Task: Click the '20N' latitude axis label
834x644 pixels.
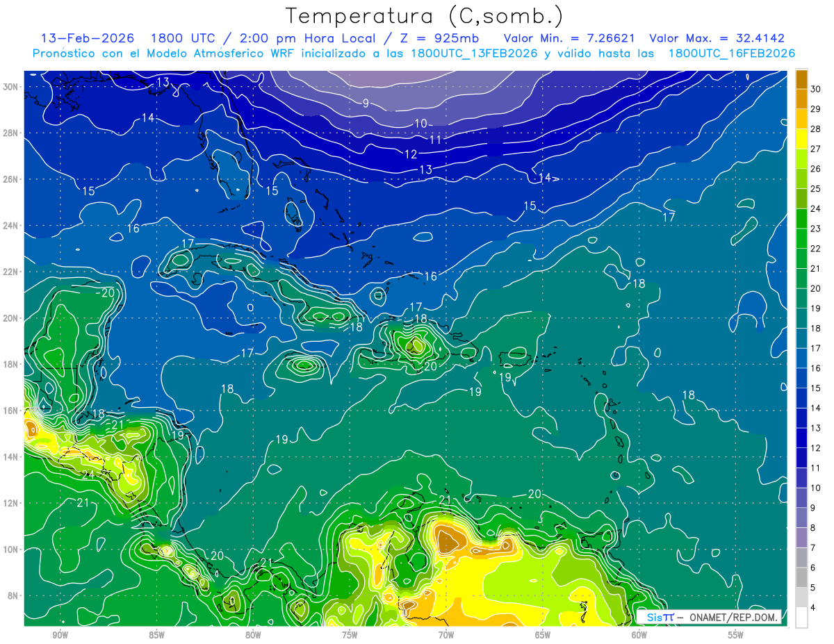Action: pyautogui.click(x=11, y=318)
